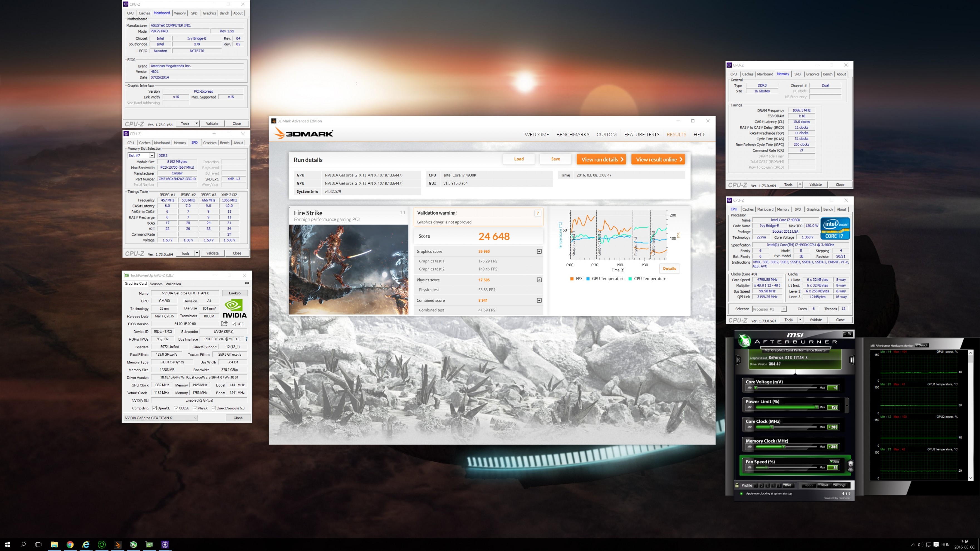Toggle the PhysX checkbox

click(195, 409)
